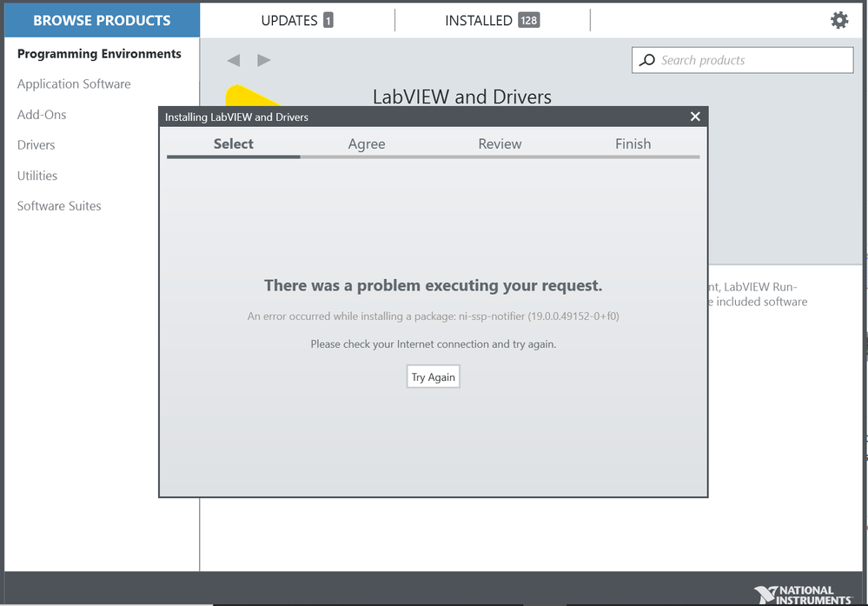868x606 pixels.
Task: Open the Utilities category
Action: 37,176
